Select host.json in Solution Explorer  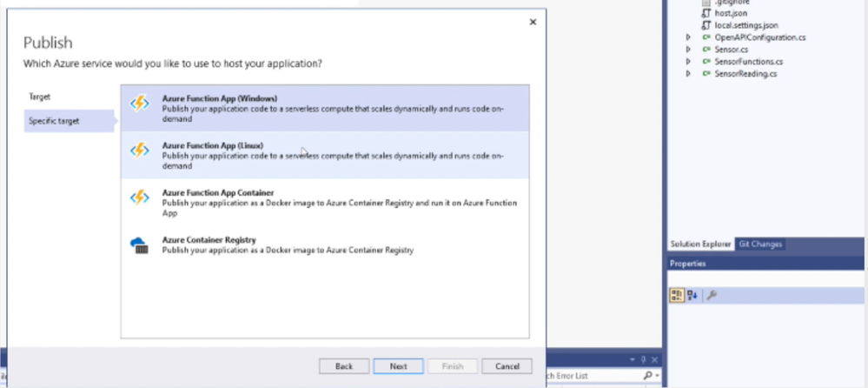tap(731, 13)
